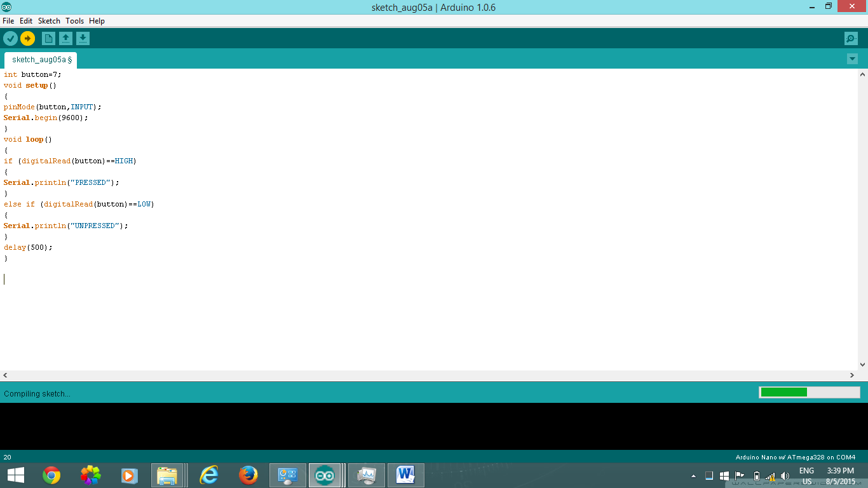Click line number 20 in status bar
This screenshot has width=868, height=488.
[7, 457]
